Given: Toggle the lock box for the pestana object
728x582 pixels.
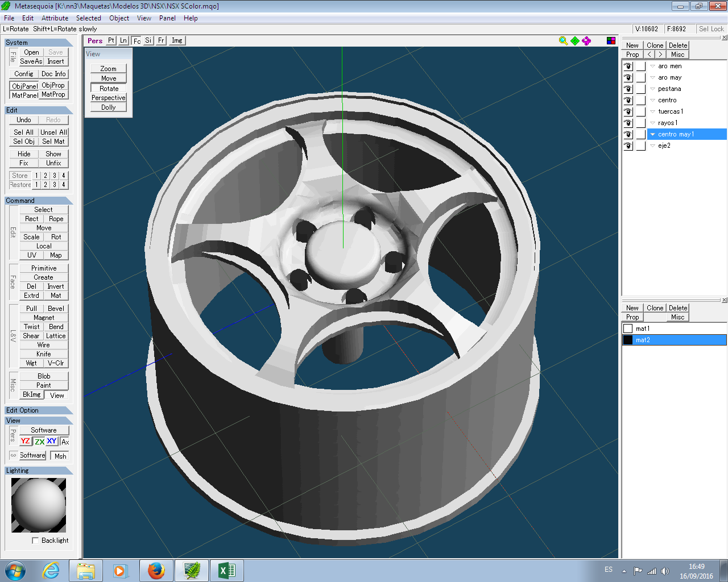Looking at the screenshot, I should coord(641,89).
